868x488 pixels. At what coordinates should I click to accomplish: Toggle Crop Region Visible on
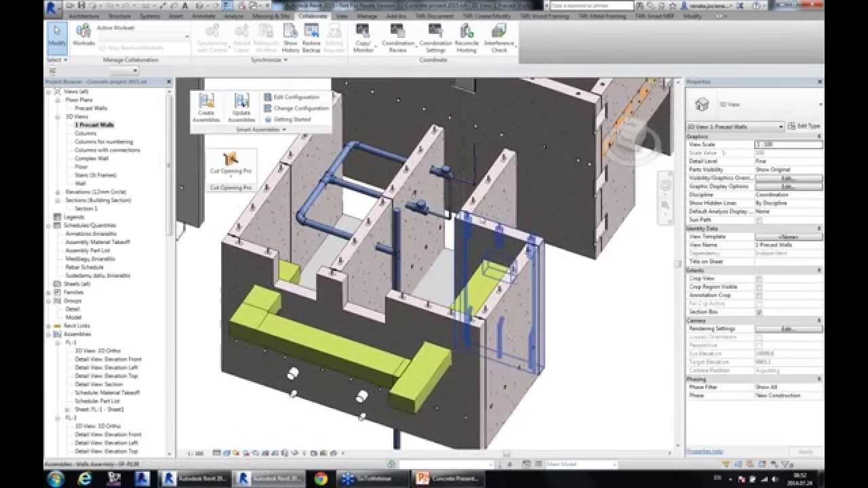click(759, 286)
